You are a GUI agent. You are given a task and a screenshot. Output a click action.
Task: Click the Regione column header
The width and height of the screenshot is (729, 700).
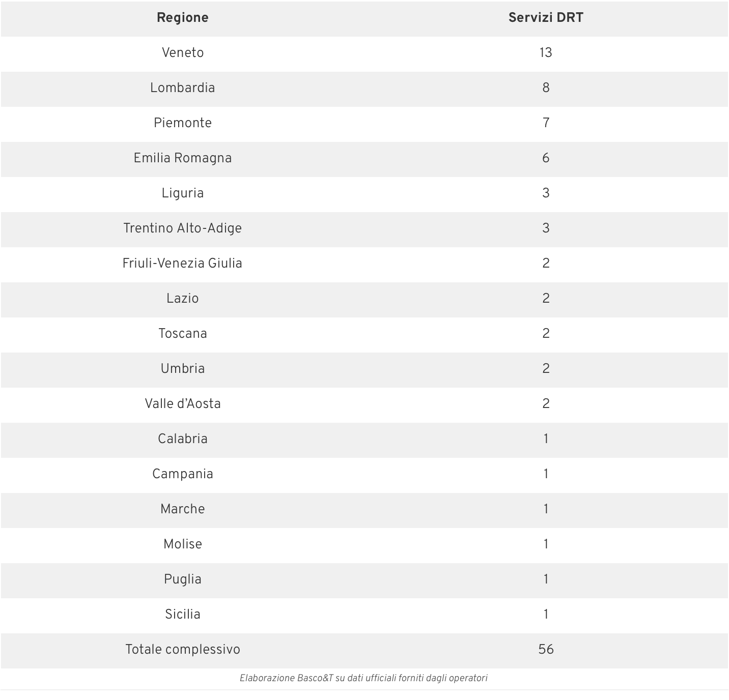coord(182,18)
